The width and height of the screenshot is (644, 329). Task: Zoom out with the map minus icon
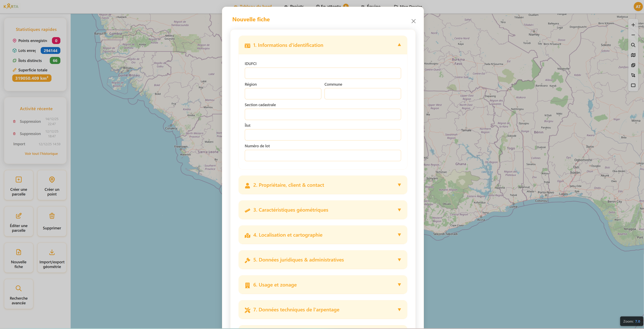tap(633, 35)
